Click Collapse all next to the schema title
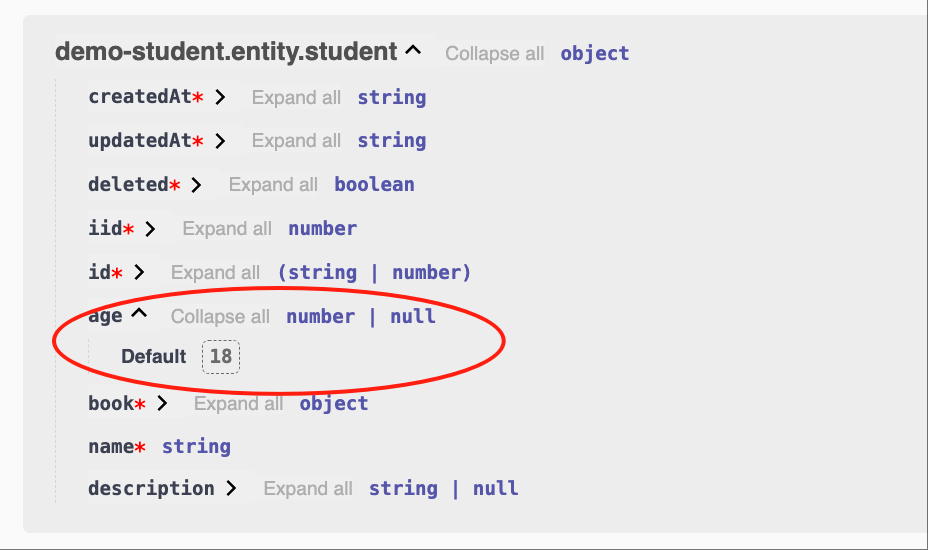The width and height of the screenshot is (928, 550). 495,53
